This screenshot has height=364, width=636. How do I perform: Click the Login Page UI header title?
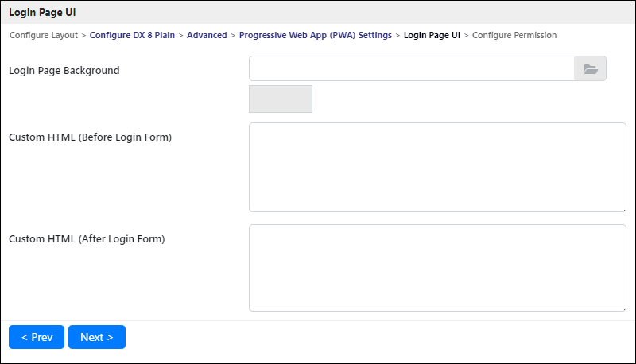pyautogui.click(x=42, y=12)
